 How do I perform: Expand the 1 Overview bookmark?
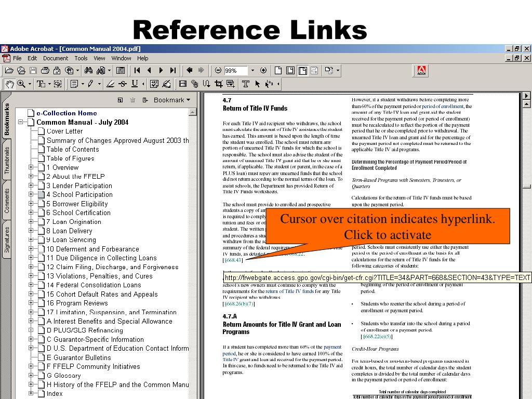point(31,167)
